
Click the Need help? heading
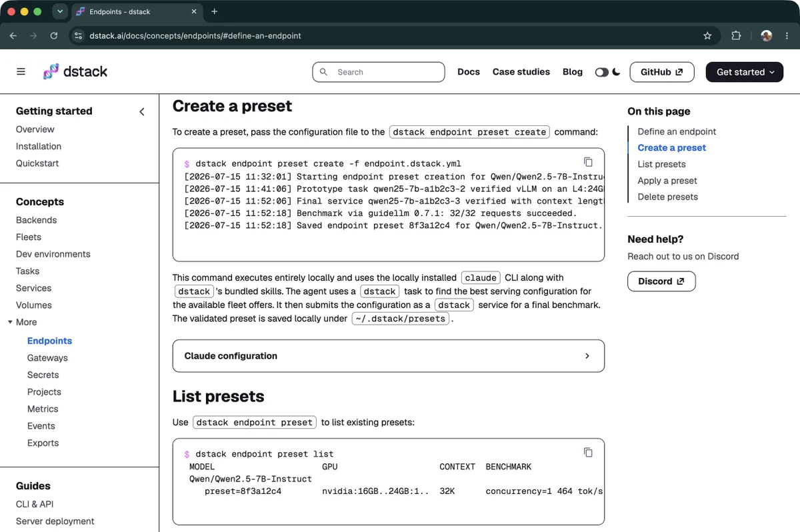[x=656, y=239]
